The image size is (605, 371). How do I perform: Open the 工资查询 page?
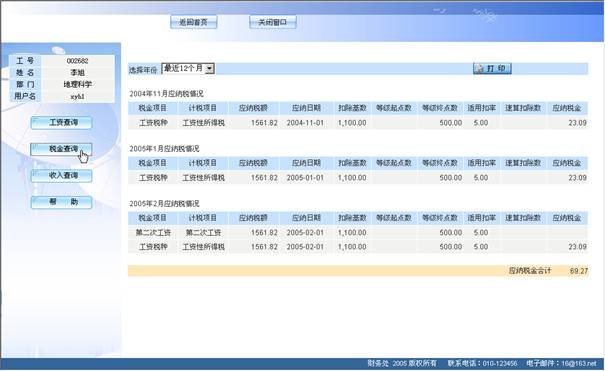click(x=61, y=123)
